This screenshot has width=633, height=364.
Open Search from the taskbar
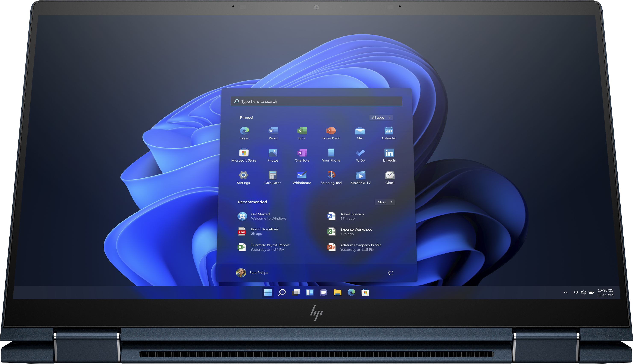(282, 292)
